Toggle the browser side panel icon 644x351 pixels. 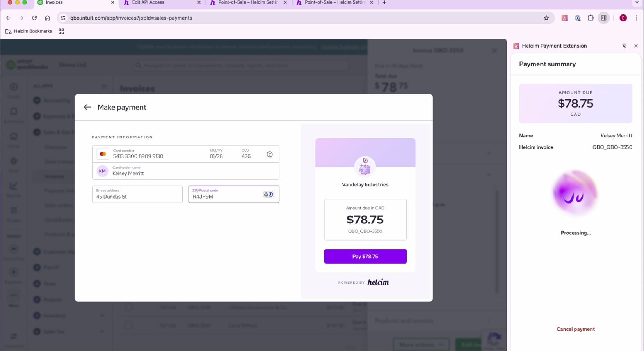pos(604,18)
